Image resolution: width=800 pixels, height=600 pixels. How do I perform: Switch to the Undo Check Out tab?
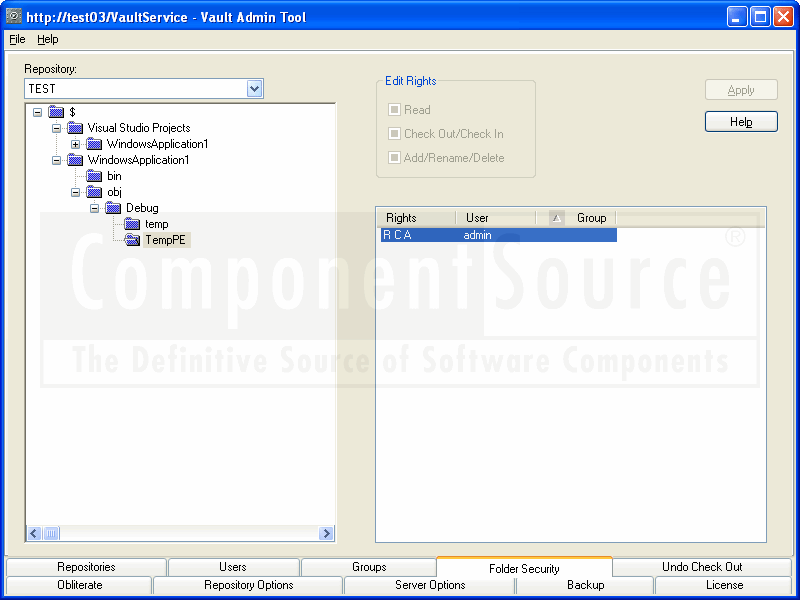click(x=702, y=567)
